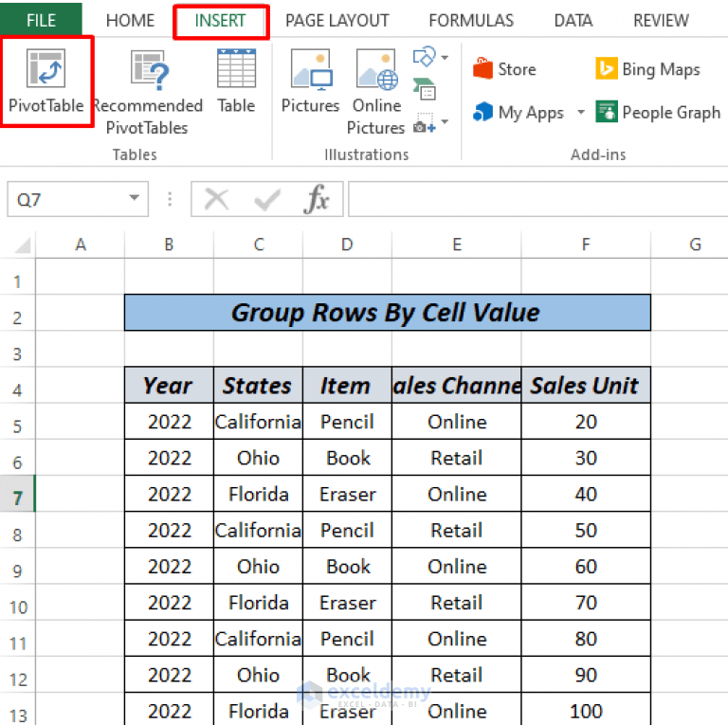Select the 'Group Rows By Cell Value' title cell

pyautogui.click(x=388, y=313)
